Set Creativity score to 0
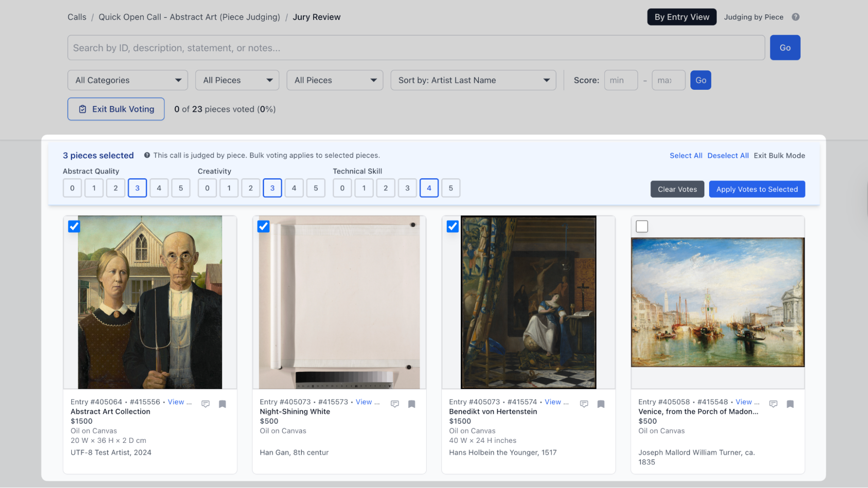Image resolution: width=868 pixels, height=488 pixels. pos(207,188)
